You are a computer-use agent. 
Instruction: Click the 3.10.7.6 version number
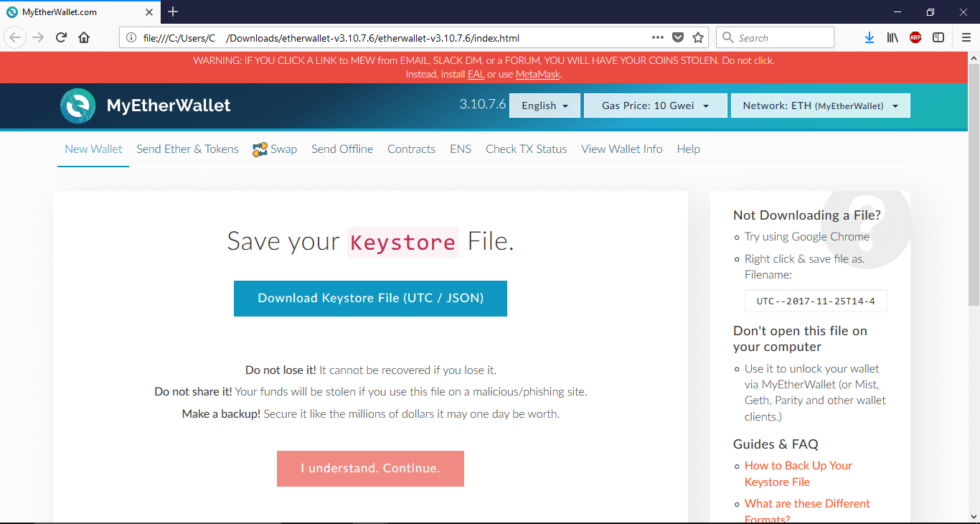pos(483,104)
